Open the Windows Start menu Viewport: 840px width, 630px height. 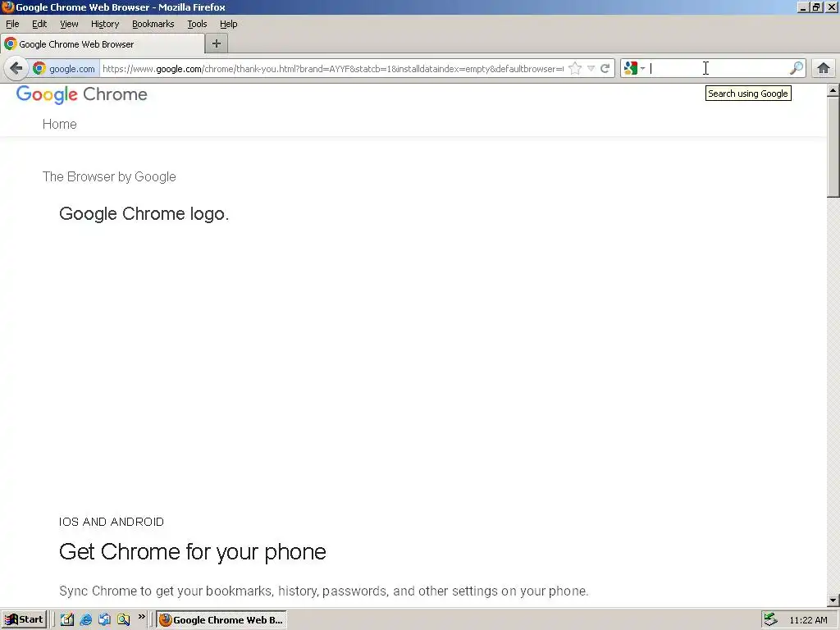coord(24,620)
